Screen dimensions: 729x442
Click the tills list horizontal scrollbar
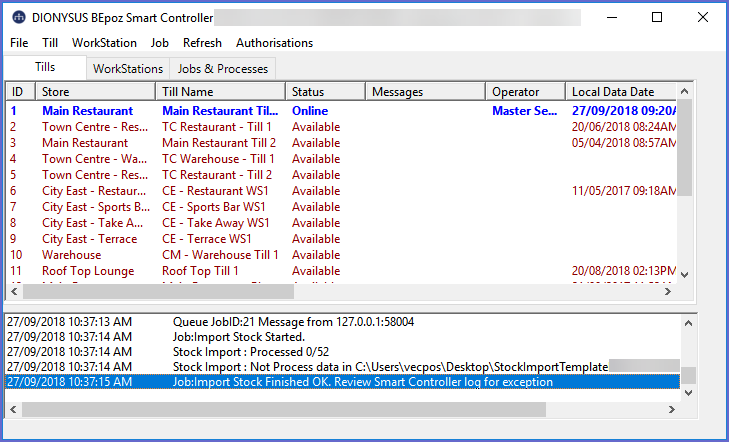[160, 291]
